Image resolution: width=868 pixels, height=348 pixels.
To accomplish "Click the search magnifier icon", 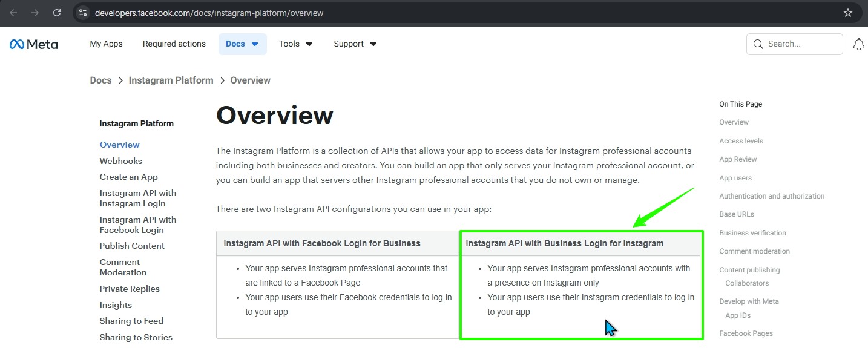I will pos(758,44).
